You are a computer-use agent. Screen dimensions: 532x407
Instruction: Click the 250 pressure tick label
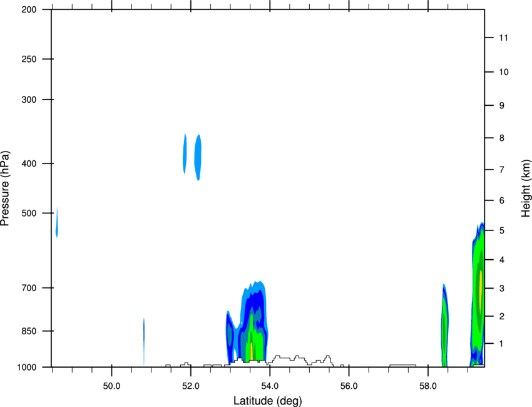point(29,59)
